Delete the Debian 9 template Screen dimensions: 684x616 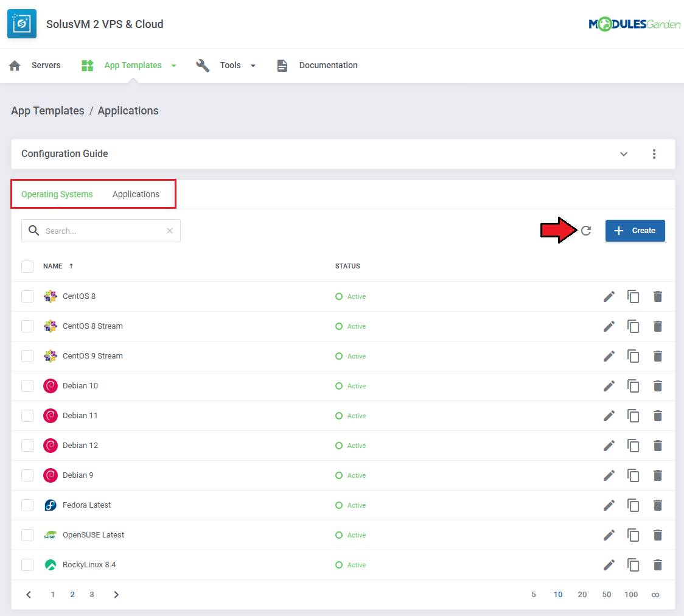click(x=658, y=475)
